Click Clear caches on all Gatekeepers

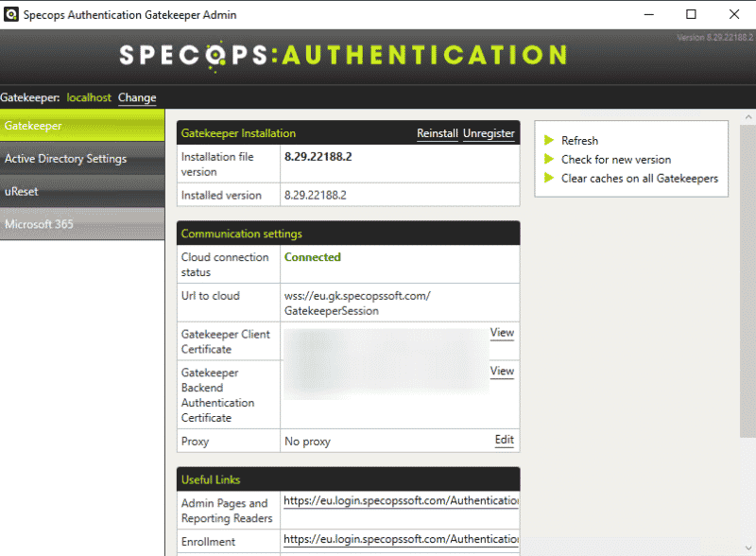(639, 179)
